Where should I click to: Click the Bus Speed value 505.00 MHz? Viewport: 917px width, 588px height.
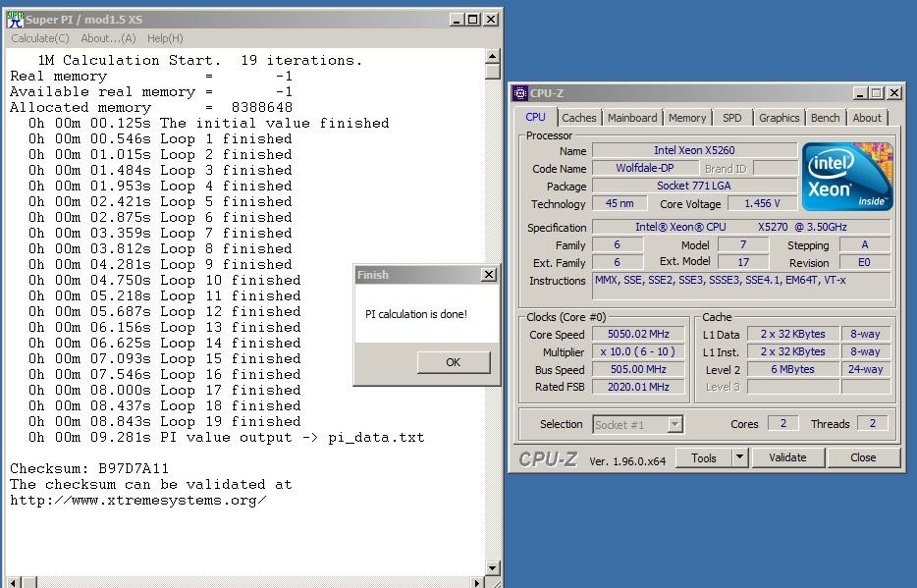tap(638, 369)
